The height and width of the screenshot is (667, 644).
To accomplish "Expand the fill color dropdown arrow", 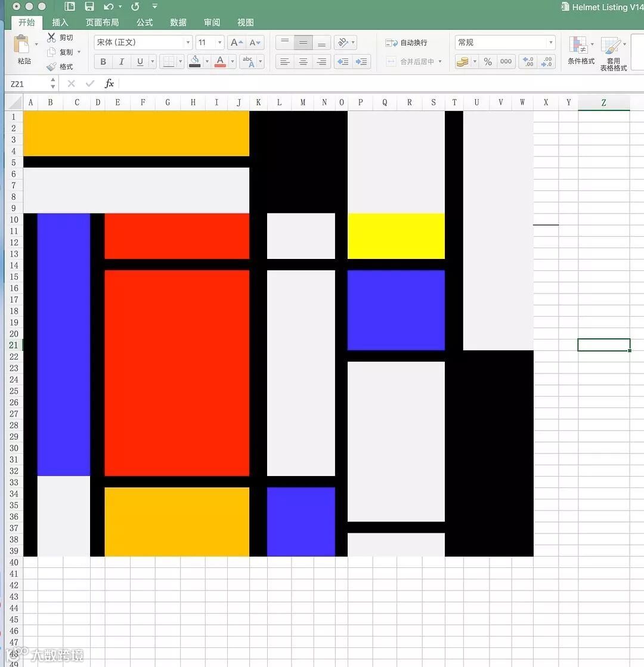I will pos(206,61).
